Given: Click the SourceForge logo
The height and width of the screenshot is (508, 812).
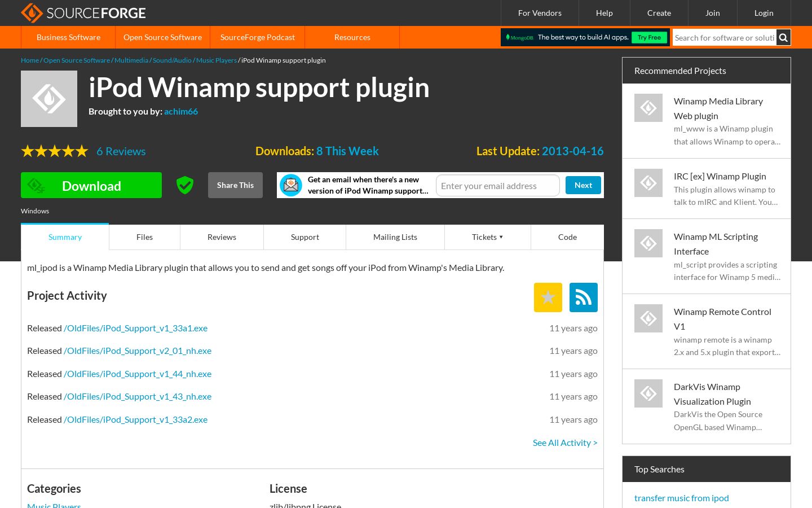Looking at the screenshot, I should click(x=83, y=13).
